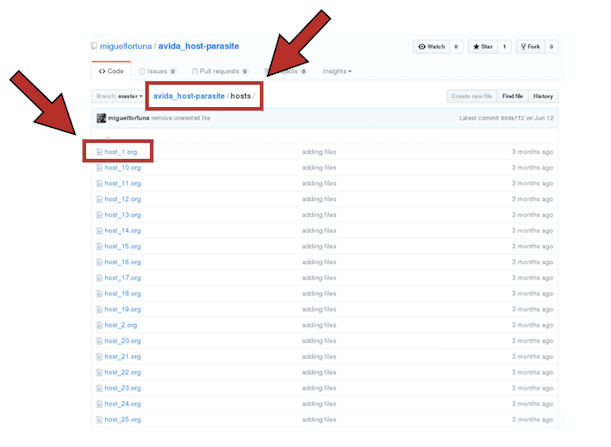Click the Find file button
Image resolution: width=611 pixels, height=447 pixels.
click(512, 96)
